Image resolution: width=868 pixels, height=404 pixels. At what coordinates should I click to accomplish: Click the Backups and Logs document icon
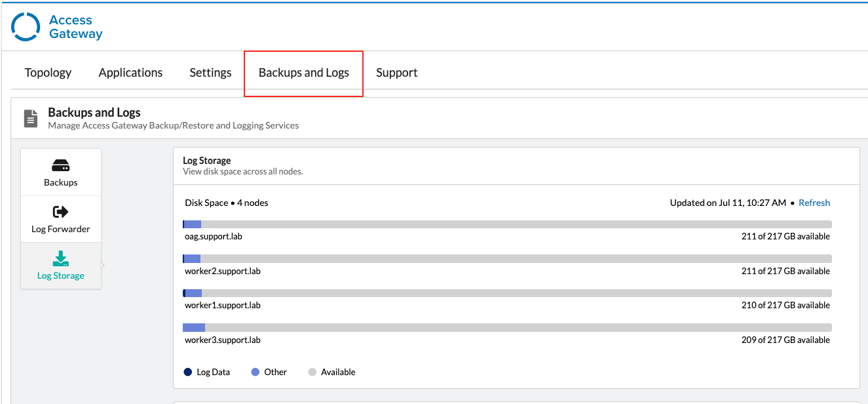pyautogui.click(x=31, y=118)
